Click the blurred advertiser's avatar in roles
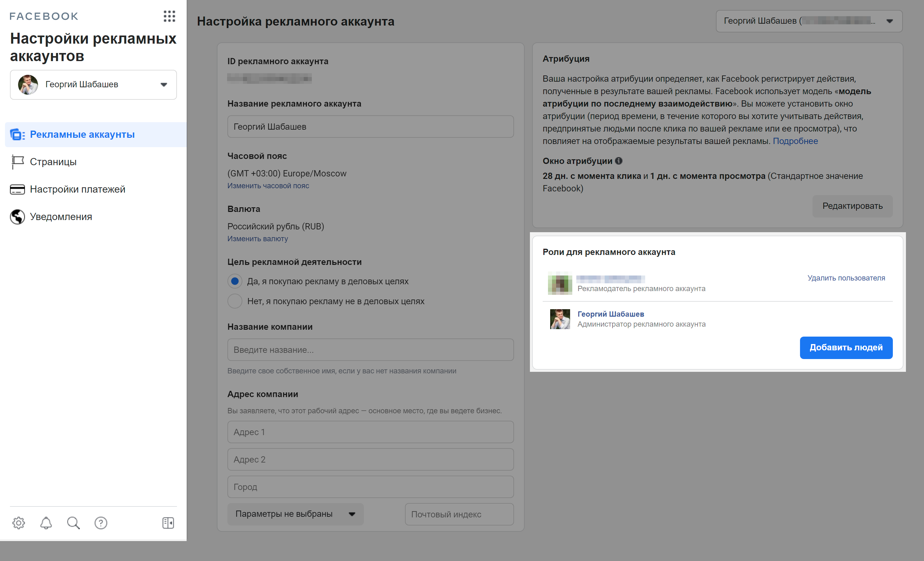 pyautogui.click(x=560, y=283)
